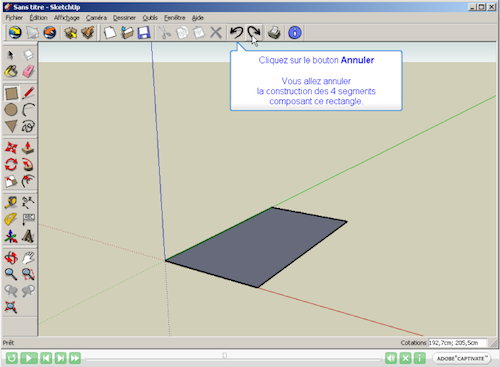Click the Print icon in toolbar
500x367 pixels.
coord(274,33)
